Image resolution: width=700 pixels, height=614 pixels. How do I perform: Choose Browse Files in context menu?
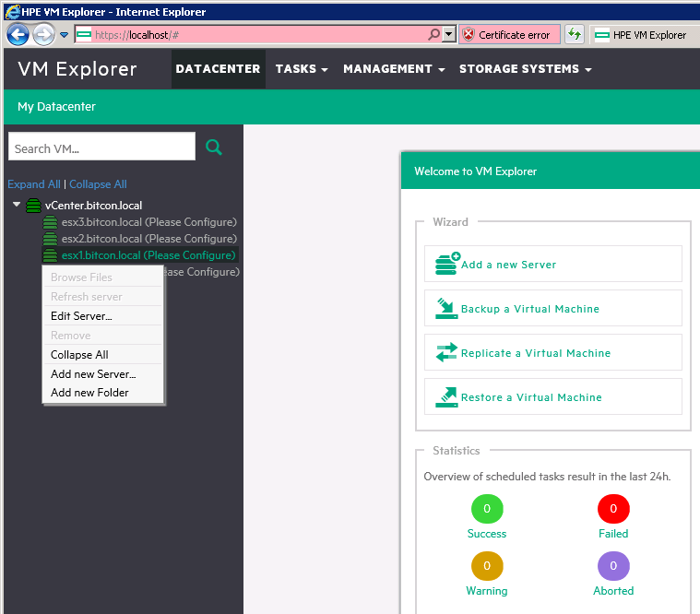102,277
